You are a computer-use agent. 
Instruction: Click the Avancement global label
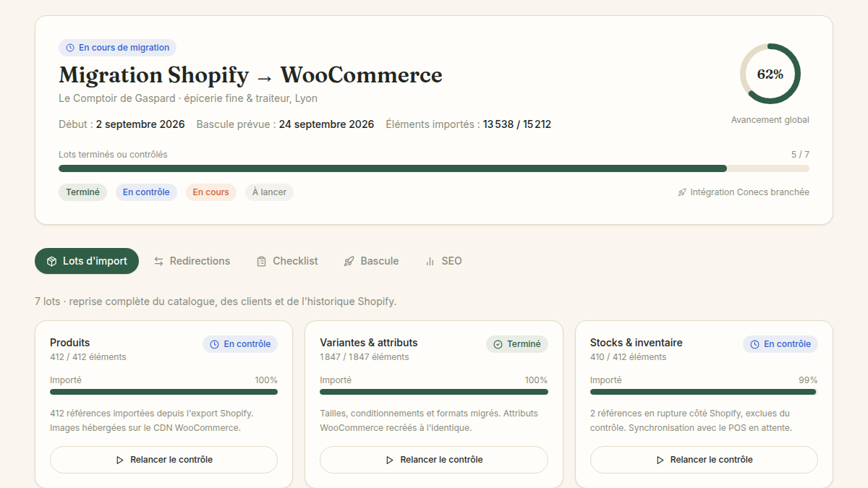click(x=770, y=120)
